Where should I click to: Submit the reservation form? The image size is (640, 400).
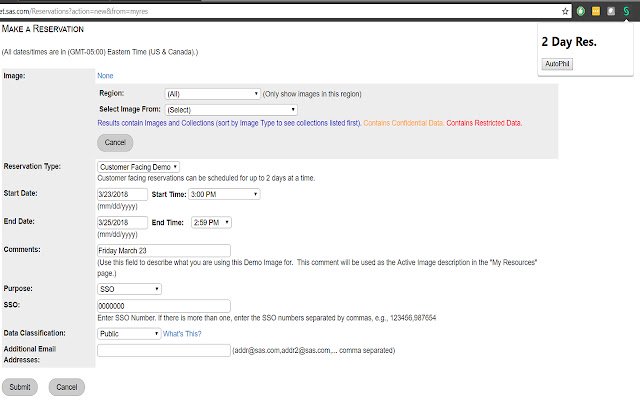pyautogui.click(x=20, y=387)
